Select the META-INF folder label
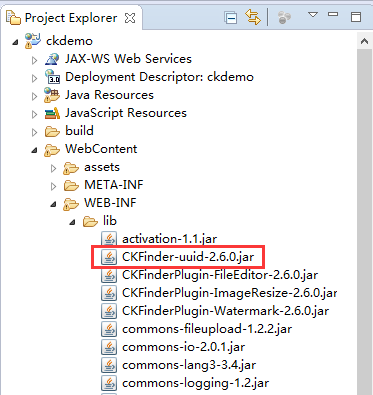The height and width of the screenshot is (395, 373). coord(114,185)
